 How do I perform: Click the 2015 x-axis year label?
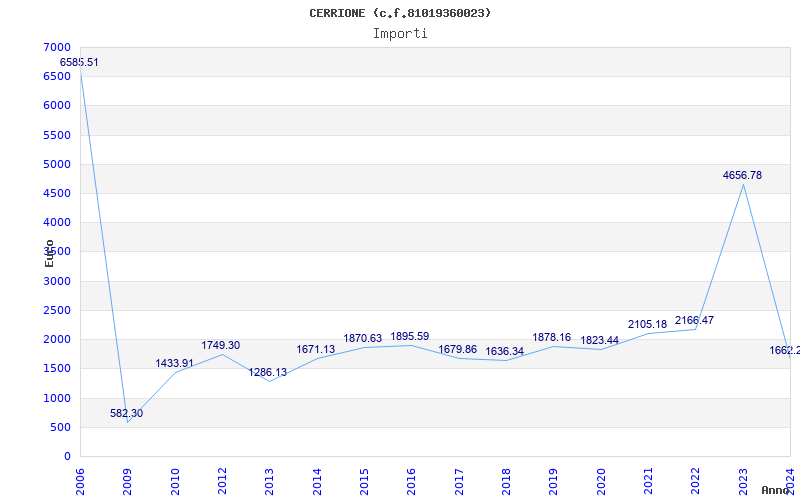[364, 482]
